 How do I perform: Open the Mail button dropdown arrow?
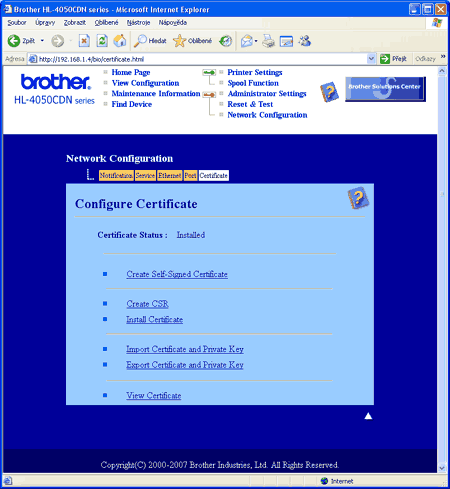pyautogui.click(x=256, y=41)
